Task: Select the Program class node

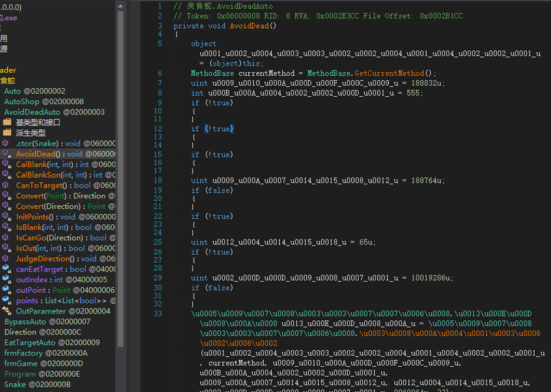Action: tap(42, 374)
